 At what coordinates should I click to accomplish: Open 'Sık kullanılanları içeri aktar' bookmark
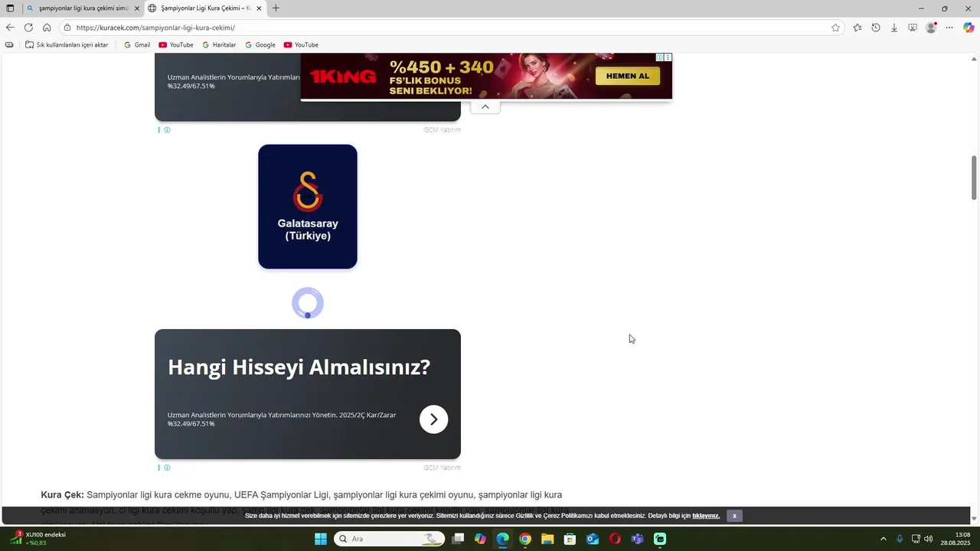pyautogui.click(x=67, y=45)
